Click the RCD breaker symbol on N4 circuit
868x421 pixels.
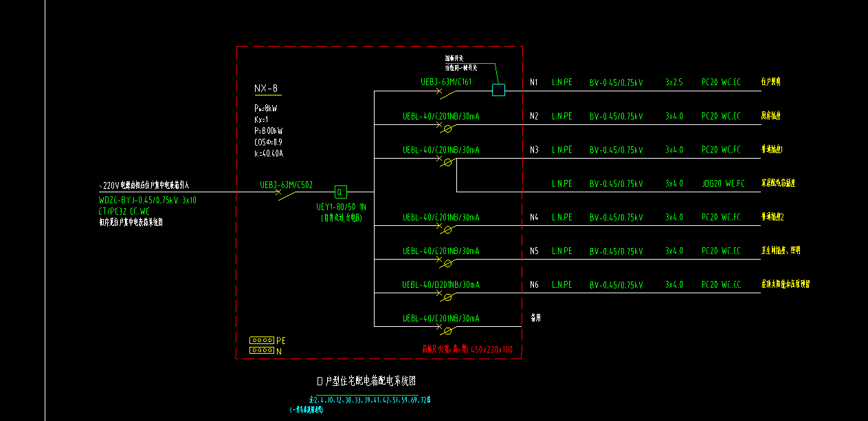(447, 229)
